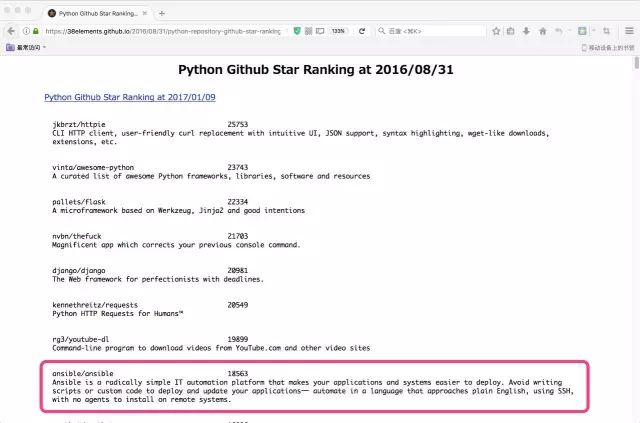Viewport: 640px width, 423px height.
Task: Click the undo arrow toolbar icon
Action: click(x=558, y=31)
